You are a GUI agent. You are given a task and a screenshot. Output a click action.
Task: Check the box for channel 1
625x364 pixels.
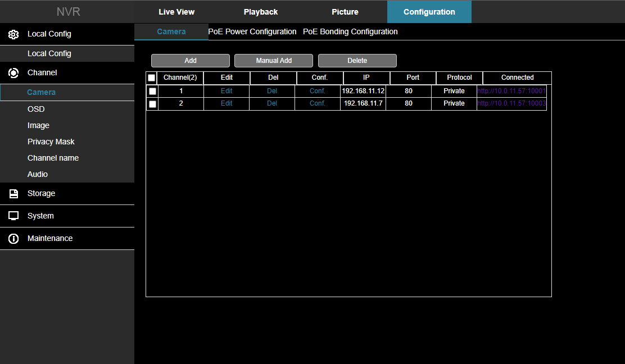coord(152,91)
